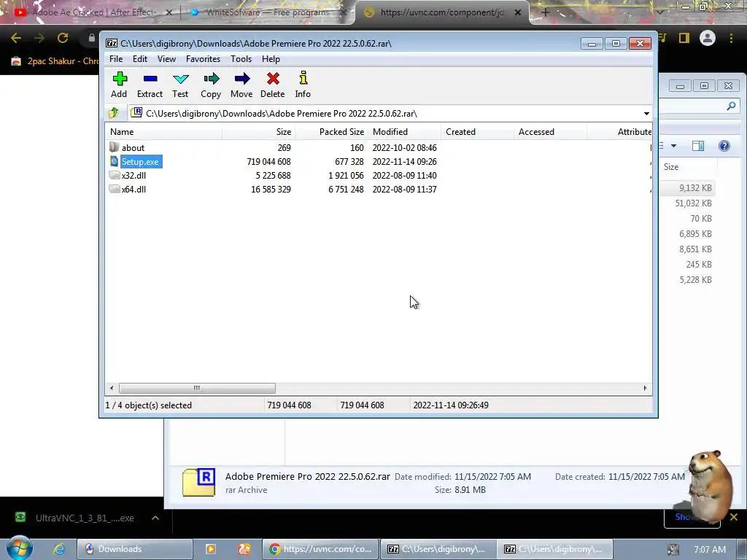747x560 pixels.
Task: Click the rar archive icon in details pane
Action: pos(198,482)
